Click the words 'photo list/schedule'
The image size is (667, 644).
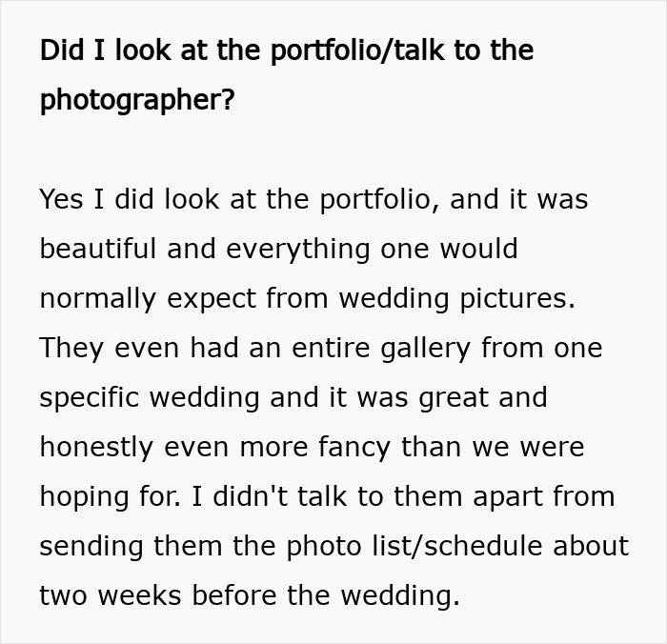(x=414, y=546)
